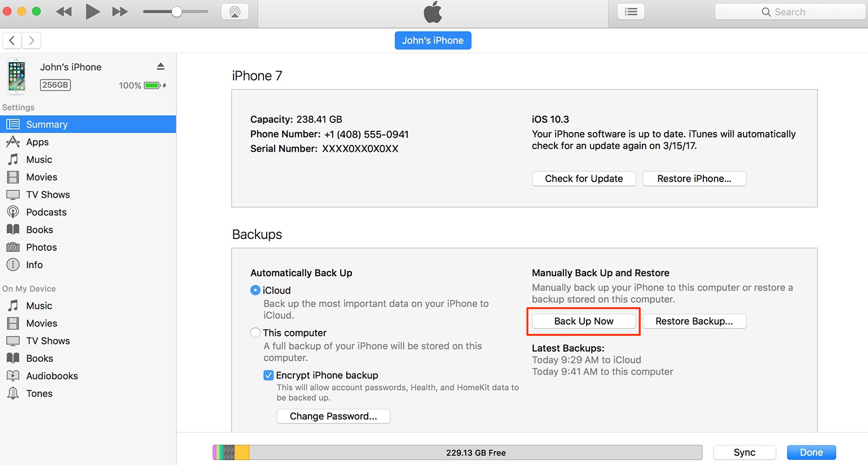Image resolution: width=868 pixels, height=465 pixels.
Task: Click the Check for Update button
Action: [x=584, y=179]
